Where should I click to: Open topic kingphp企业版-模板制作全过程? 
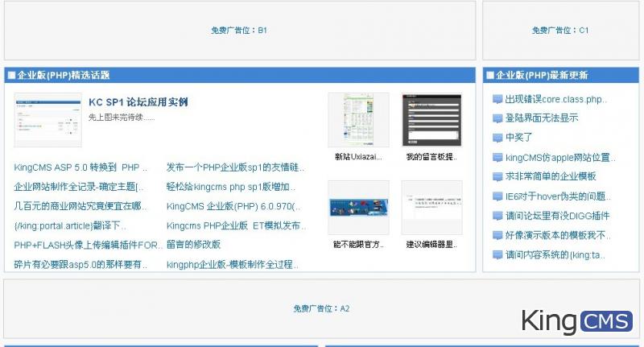[x=233, y=264]
